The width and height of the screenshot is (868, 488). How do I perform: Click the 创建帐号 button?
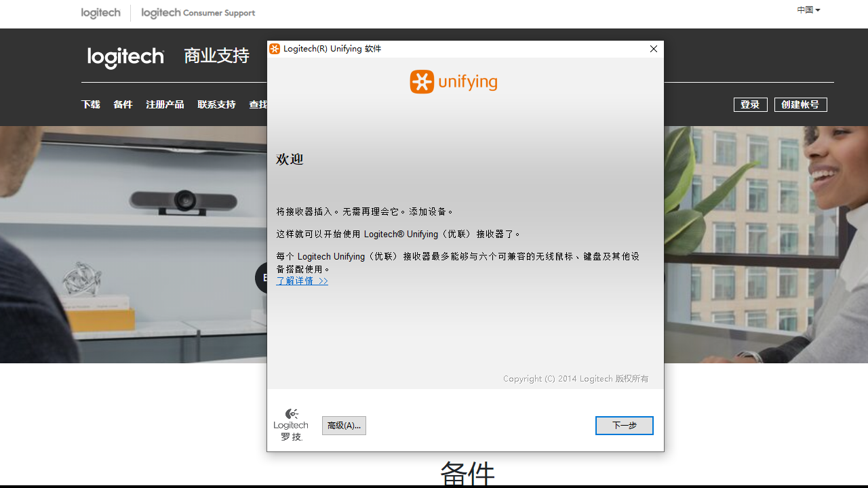point(800,104)
